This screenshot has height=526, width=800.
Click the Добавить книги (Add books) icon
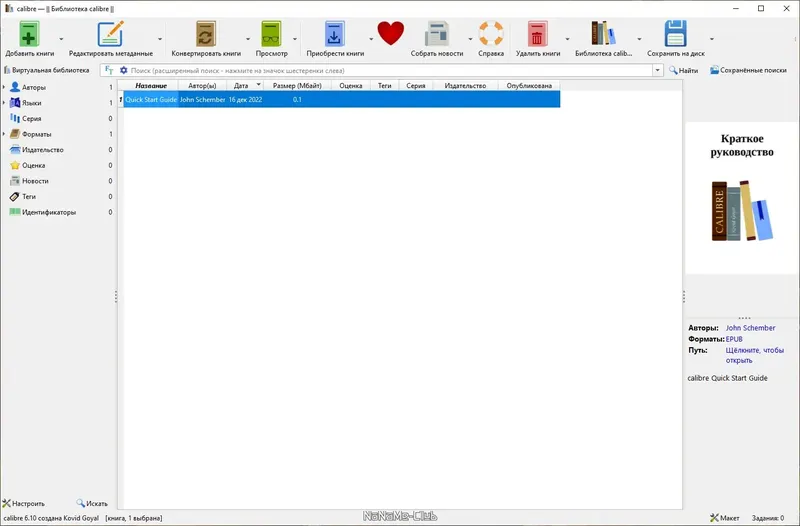(29, 34)
